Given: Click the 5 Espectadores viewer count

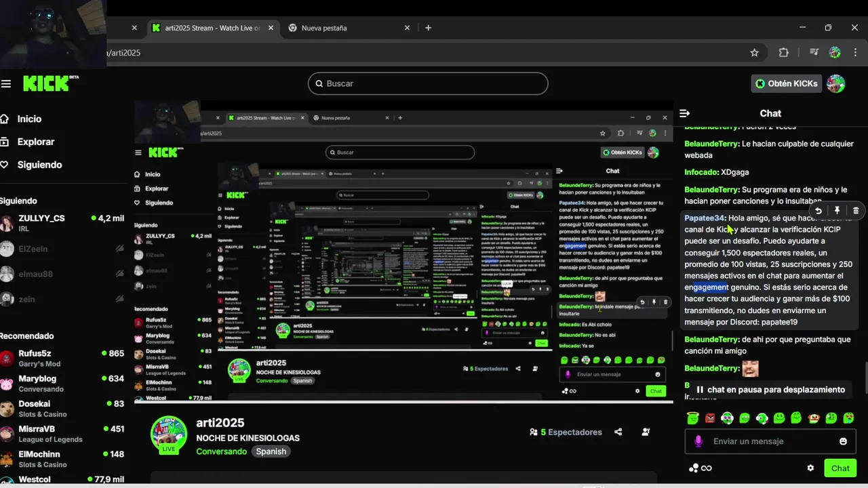Looking at the screenshot, I should pos(566,432).
